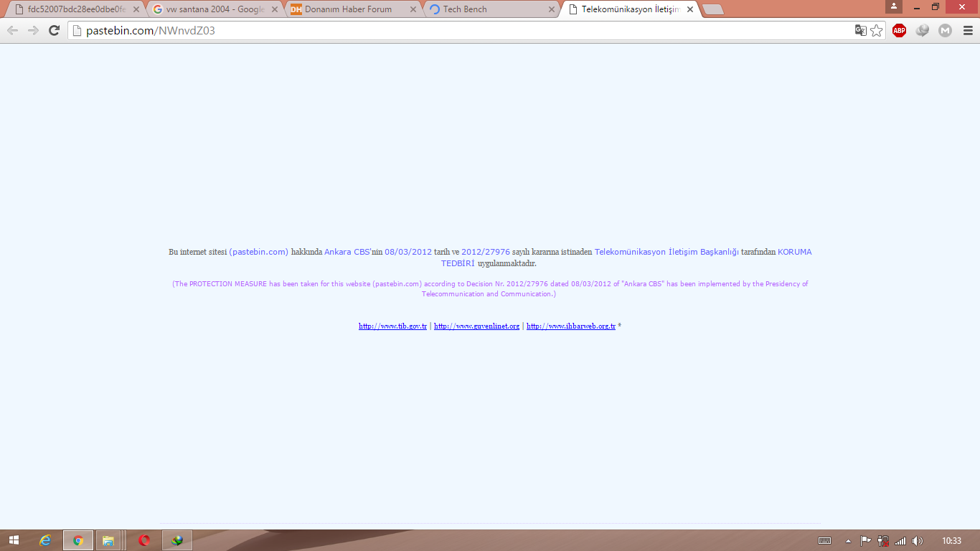This screenshot has height=551, width=980.
Task: Click 'Telekomünikasyon İletişim Başkanlığı' text
Action: click(666, 252)
